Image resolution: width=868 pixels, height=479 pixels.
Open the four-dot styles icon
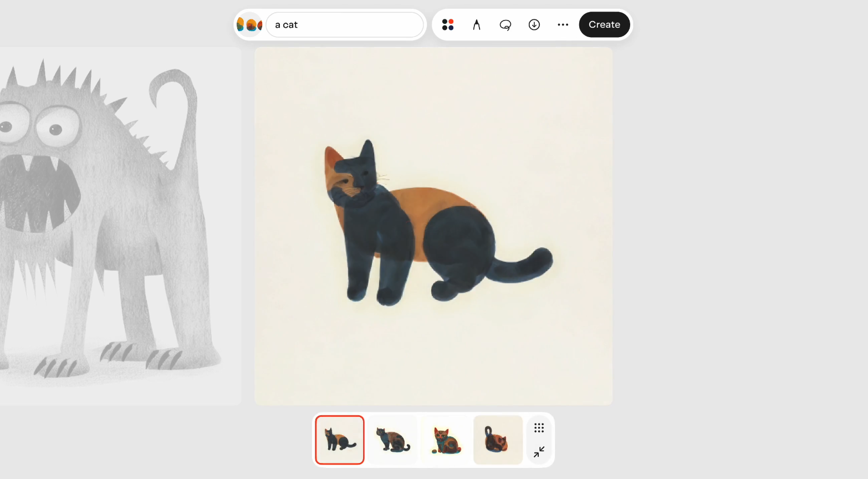pos(448,25)
